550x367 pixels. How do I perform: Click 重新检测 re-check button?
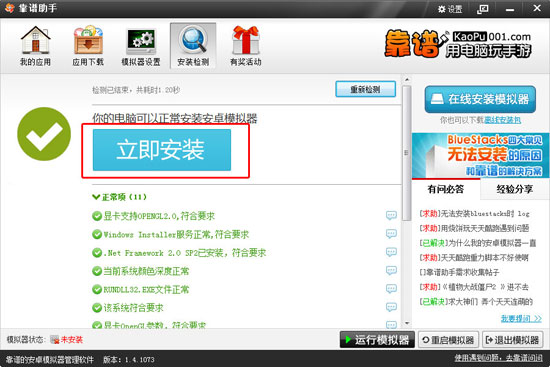coord(365,89)
